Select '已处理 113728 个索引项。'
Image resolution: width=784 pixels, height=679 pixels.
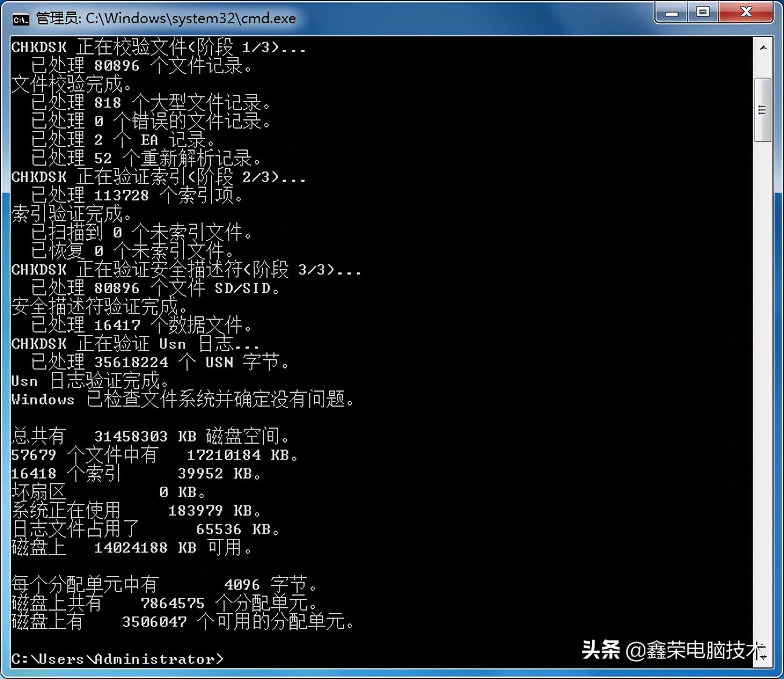pos(137,195)
